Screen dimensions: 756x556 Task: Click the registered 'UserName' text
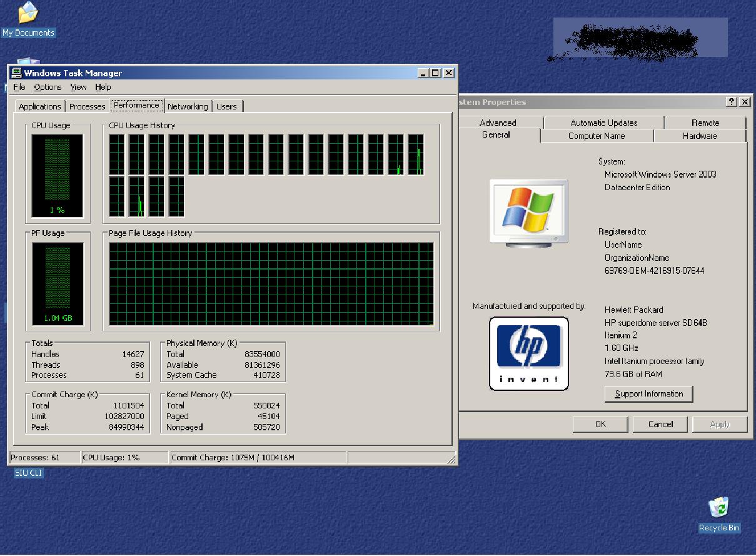tap(623, 245)
